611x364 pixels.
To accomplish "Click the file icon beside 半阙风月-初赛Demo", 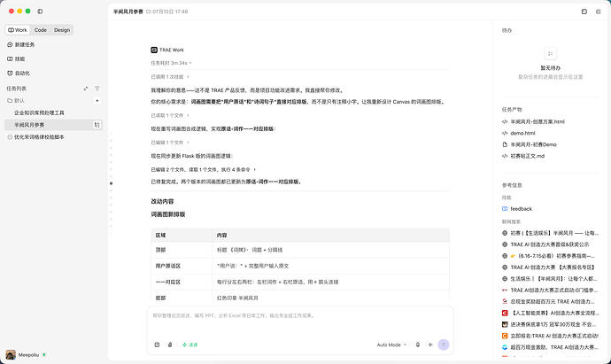I will pyautogui.click(x=505, y=144).
